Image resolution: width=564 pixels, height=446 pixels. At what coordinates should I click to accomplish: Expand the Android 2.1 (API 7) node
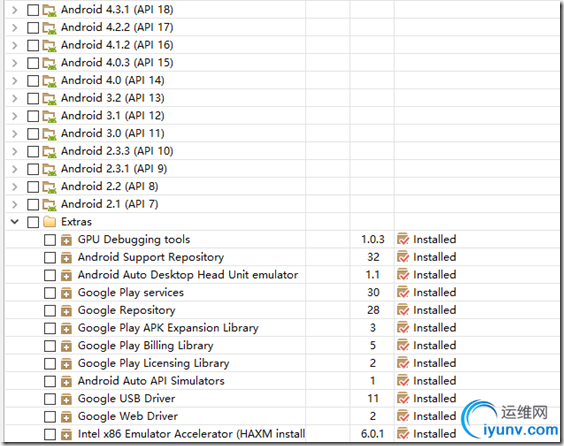(14, 204)
